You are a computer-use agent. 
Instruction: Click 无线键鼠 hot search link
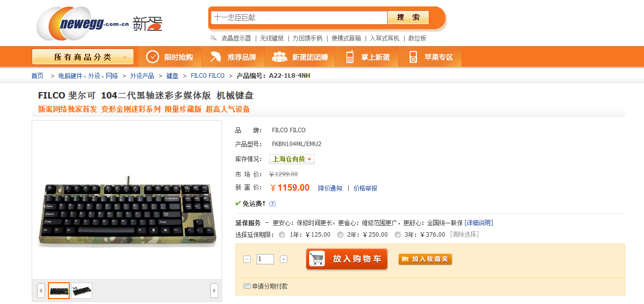point(272,38)
